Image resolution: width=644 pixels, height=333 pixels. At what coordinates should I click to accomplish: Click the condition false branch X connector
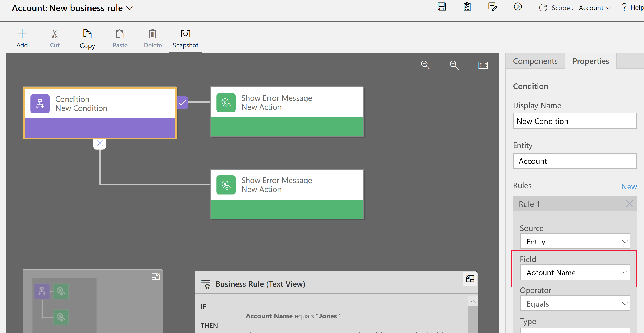point(100,143)
